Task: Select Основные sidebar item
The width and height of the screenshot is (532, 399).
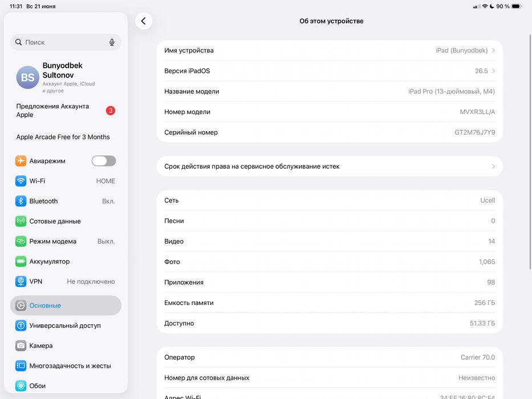Action: (x=66, y=306)
